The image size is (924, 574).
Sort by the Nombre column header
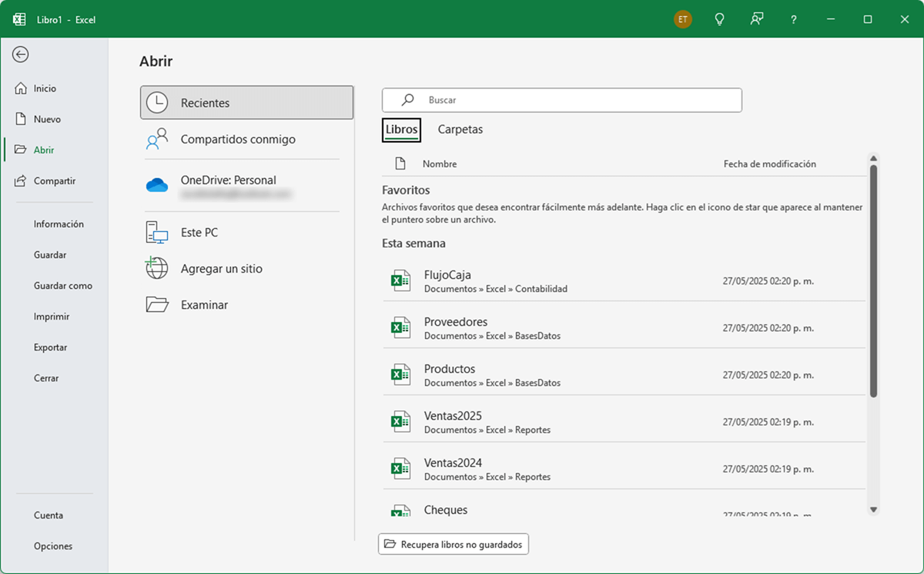[440, 164]
